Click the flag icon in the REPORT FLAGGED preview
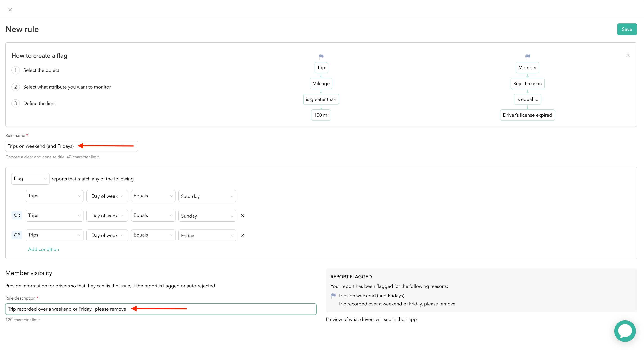 (x=333, y=295)
